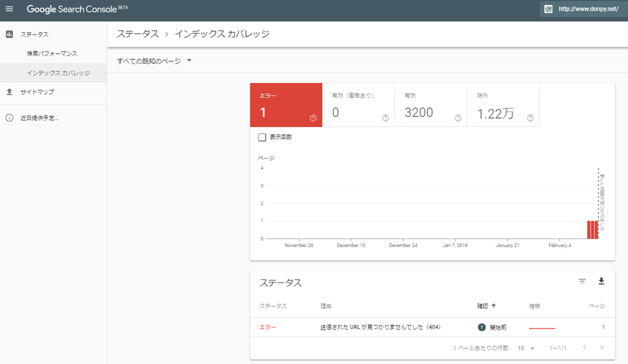
Task: Download the ステータス table data
Action: (x=601, y=281)
